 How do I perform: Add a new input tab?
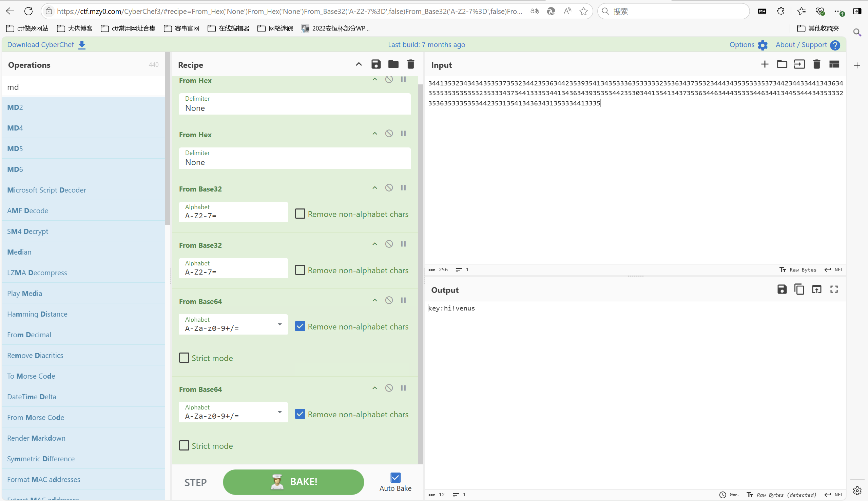tap(764, 64)
